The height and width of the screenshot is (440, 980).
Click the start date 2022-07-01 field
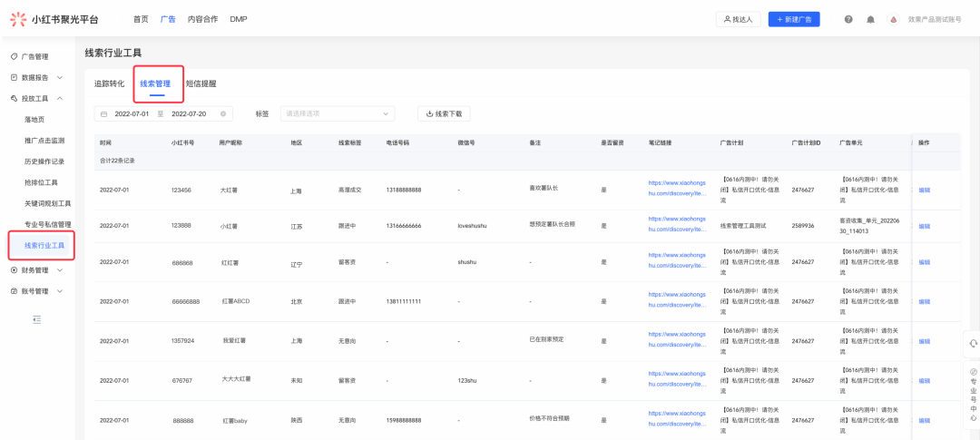132,113
